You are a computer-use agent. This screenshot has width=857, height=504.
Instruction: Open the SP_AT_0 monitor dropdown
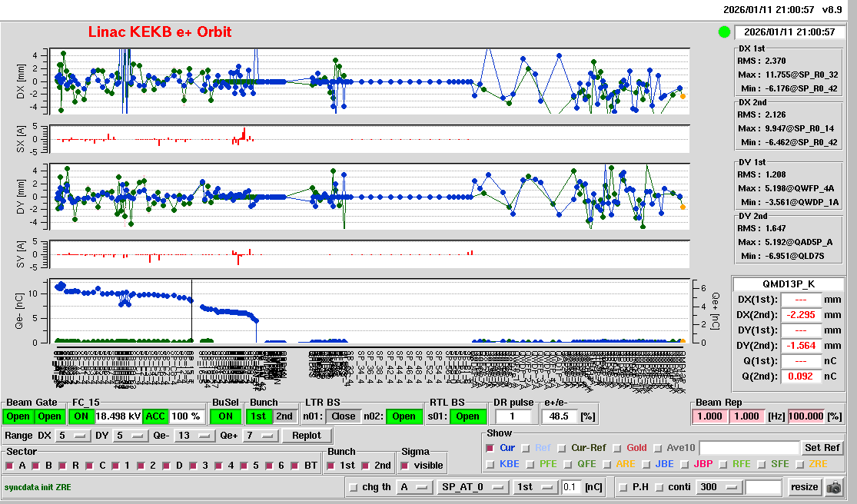pos(471,487)
